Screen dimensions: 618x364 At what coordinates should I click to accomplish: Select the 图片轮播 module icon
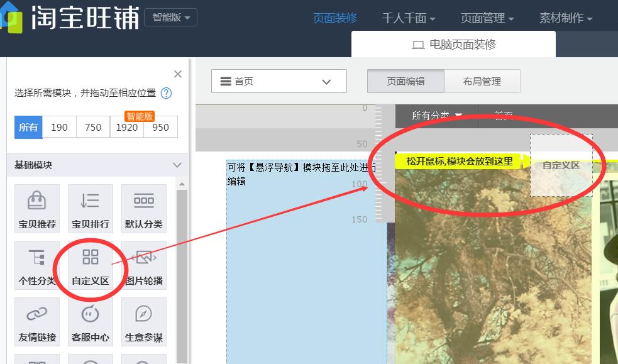(143, 265)
